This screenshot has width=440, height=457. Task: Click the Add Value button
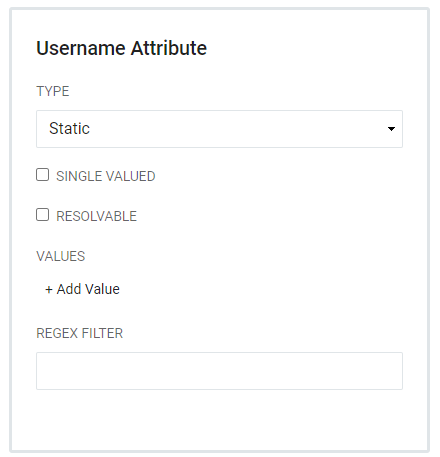point(82,289)
